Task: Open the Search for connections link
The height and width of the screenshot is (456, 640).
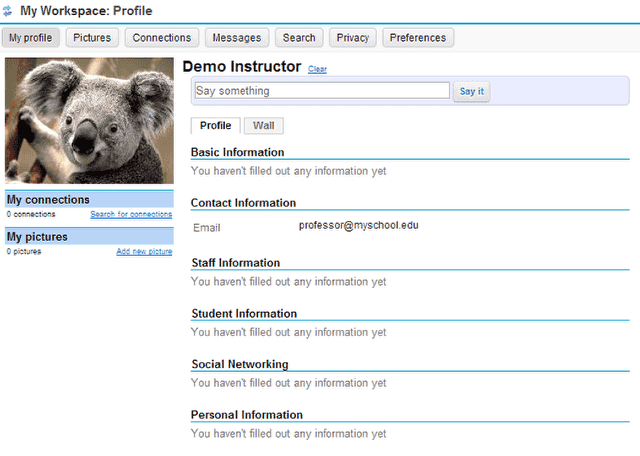Action: click(131, 214)
